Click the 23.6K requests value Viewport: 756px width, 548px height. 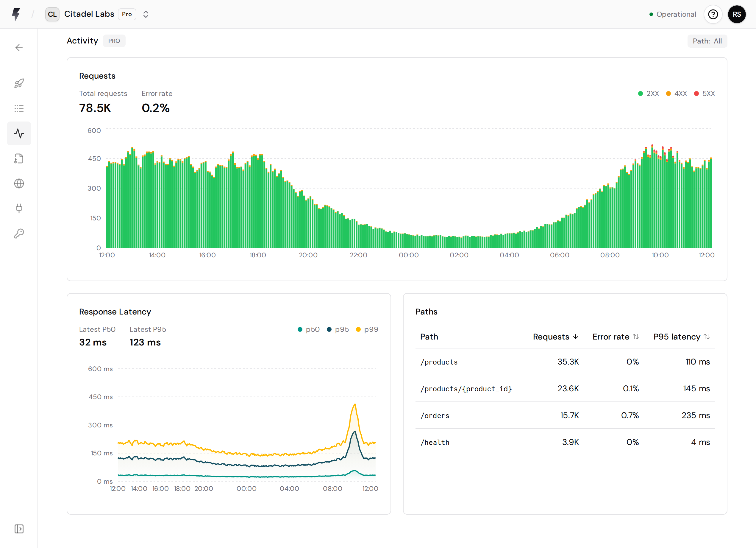tap(568, 389)
